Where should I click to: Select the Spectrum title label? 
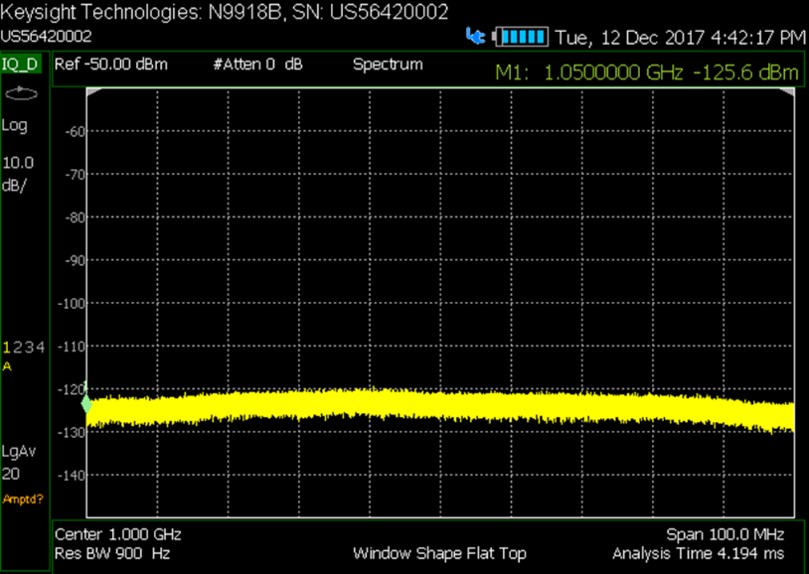pos(388,64)
